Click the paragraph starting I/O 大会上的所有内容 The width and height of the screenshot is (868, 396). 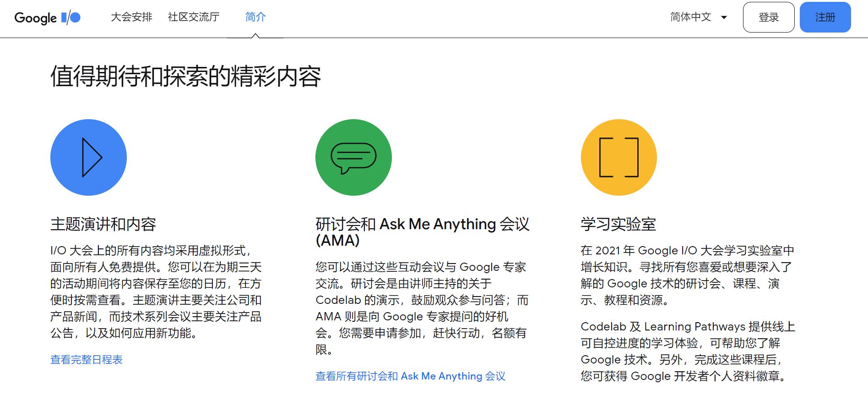[x=156, y=291]
